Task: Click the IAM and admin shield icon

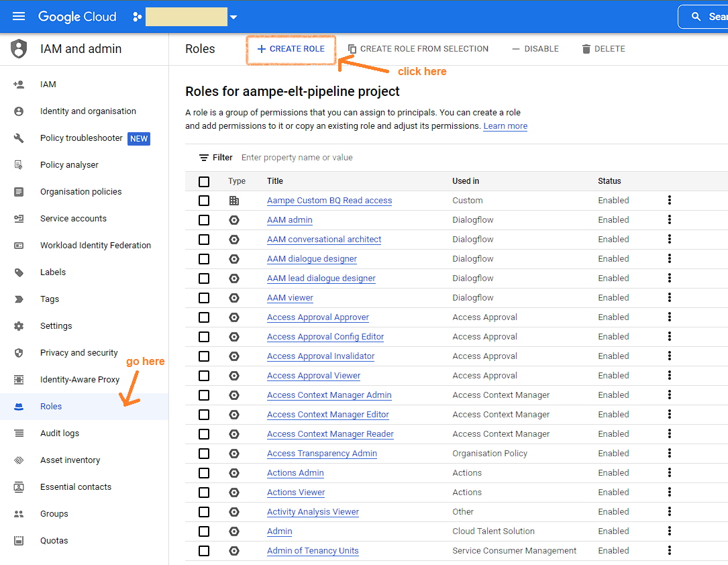Action: [19, 49]
